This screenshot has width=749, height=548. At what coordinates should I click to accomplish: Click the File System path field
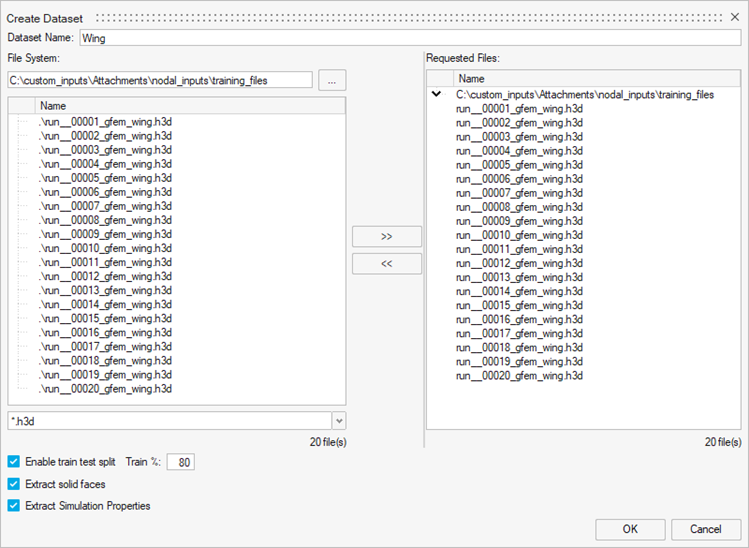[x=160, y=80]
